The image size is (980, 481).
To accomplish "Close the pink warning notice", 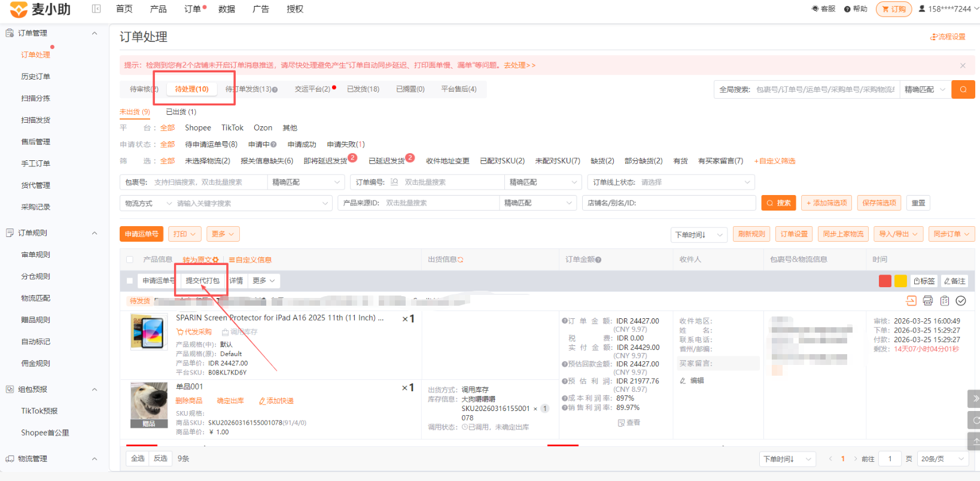I will tap(963, 65).
